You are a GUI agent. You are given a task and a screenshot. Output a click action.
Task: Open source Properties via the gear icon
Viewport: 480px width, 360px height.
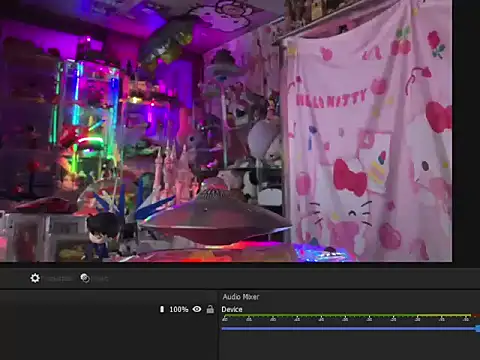tap(35, 278)
